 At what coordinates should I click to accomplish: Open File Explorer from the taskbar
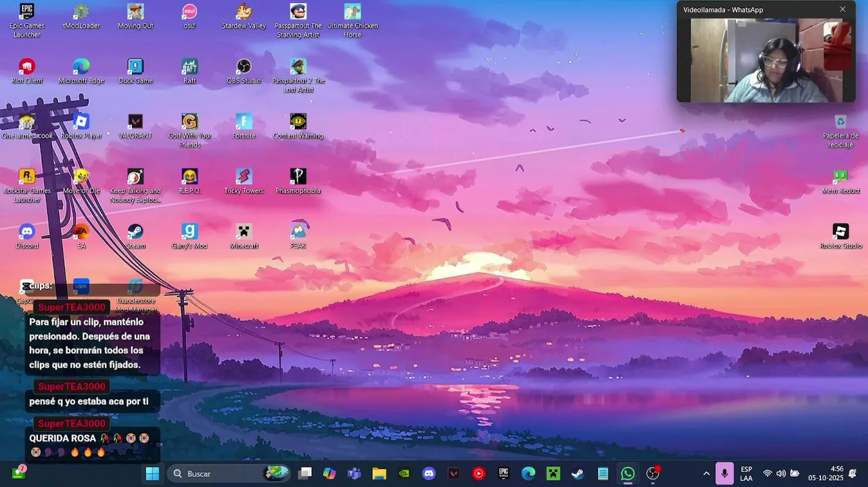click(x=379, y=473)
